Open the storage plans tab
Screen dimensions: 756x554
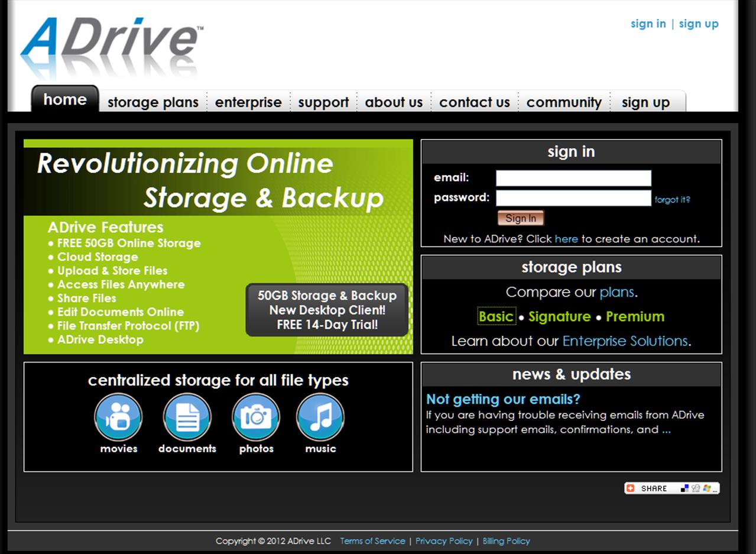tap(153, 102)
